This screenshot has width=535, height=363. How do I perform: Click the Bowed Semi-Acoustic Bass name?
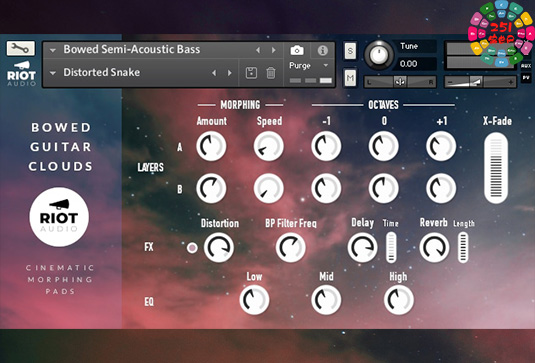[132, 49]
